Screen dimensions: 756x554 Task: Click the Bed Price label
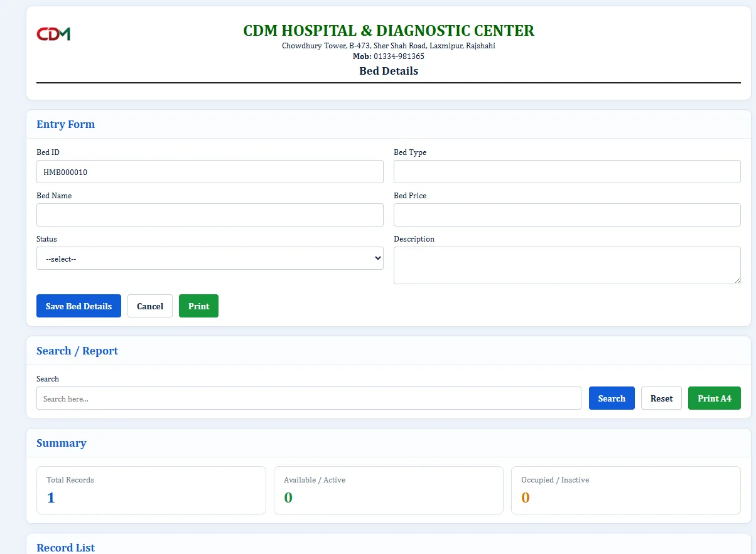410,196
